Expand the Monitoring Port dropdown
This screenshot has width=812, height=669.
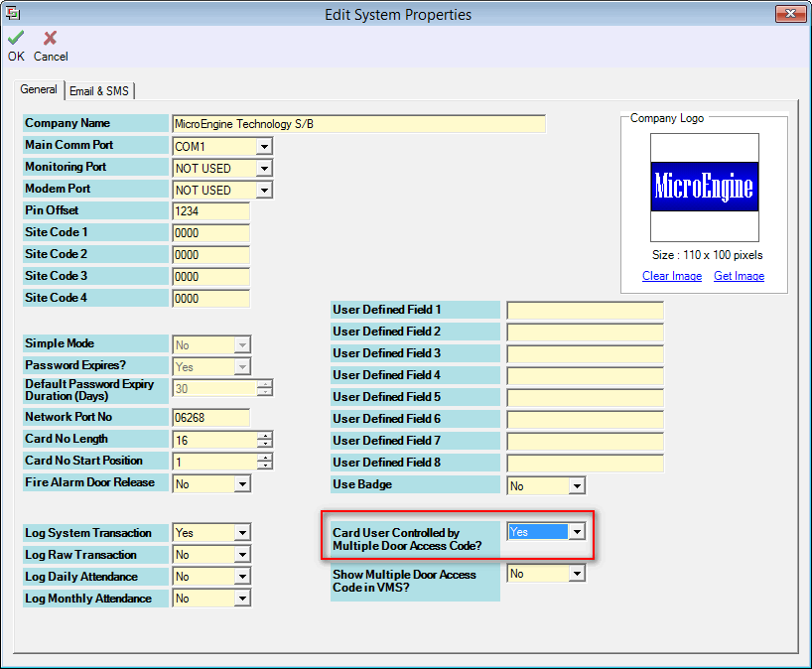pyautogui.click(x=263, y=169)
